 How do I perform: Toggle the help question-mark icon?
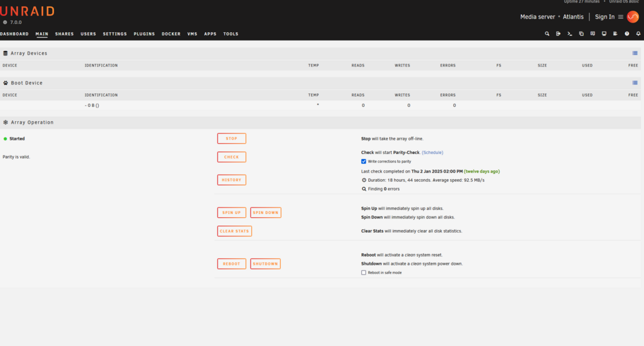coord(627,34)
